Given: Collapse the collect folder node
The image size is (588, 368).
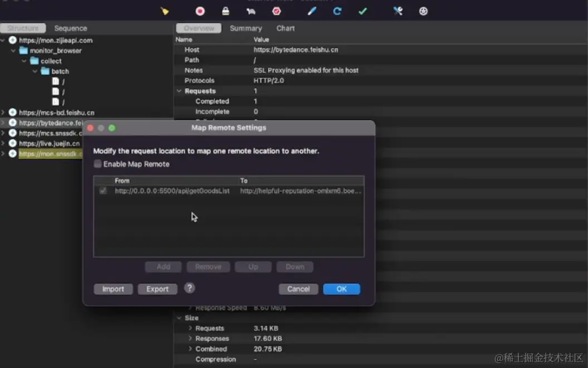Looking at the screenshot, I should [x=24, y=61].
